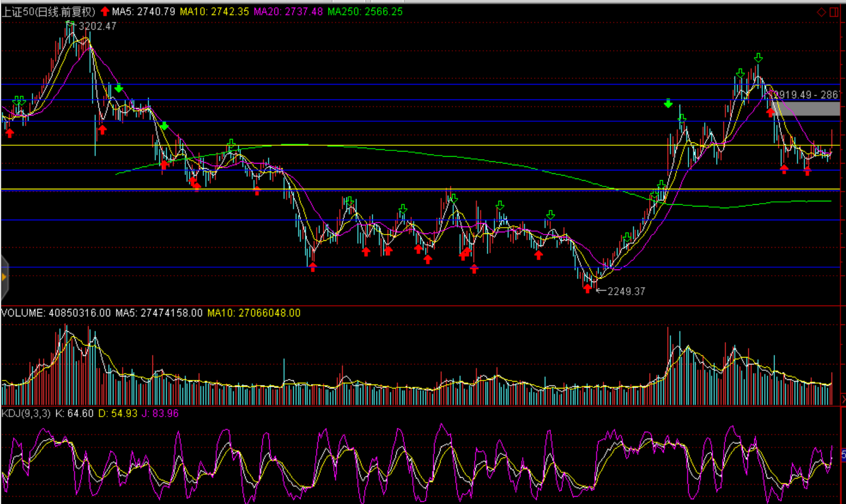Select the MA10: 2742.35 indicator label
Image resolution: width=846 pixels, height=504 pixels.
(x=214, y=11)
